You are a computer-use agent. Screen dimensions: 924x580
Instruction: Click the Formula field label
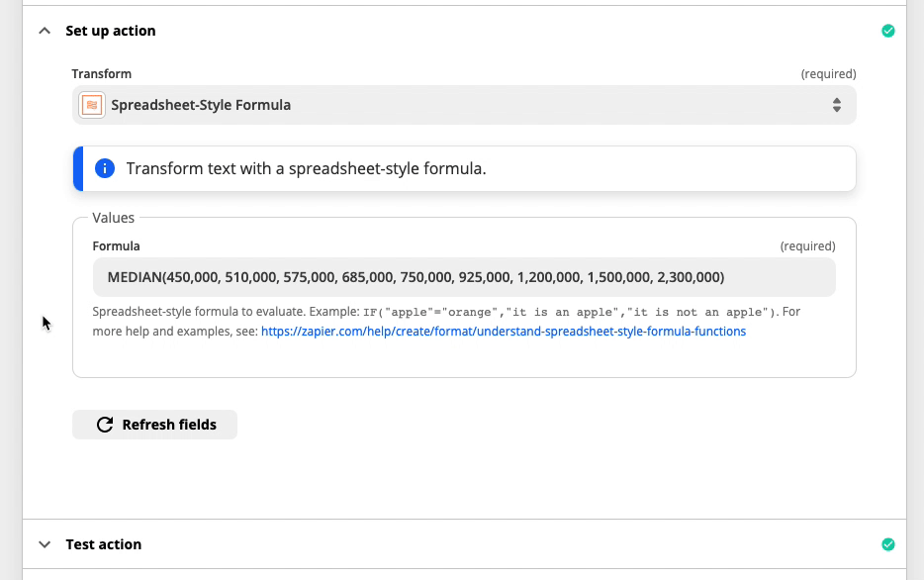(x=116, y=245)
